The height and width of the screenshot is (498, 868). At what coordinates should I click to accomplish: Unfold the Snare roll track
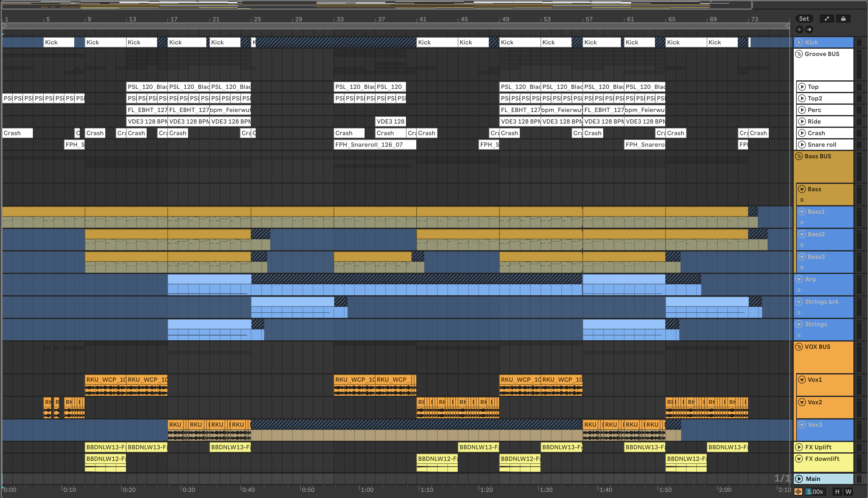pyautogui.click(x=802, y=145)
